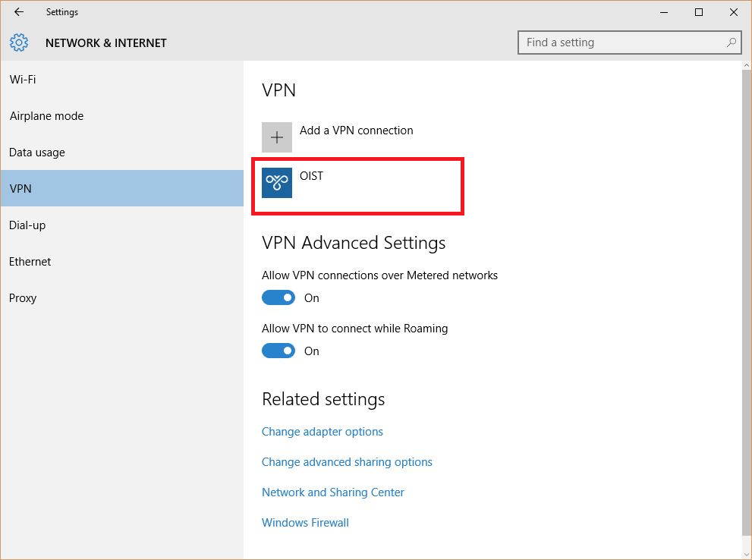752x560 pixels.
Task: Click the plus icon to add VPN
Action: [x=277, y=137]
